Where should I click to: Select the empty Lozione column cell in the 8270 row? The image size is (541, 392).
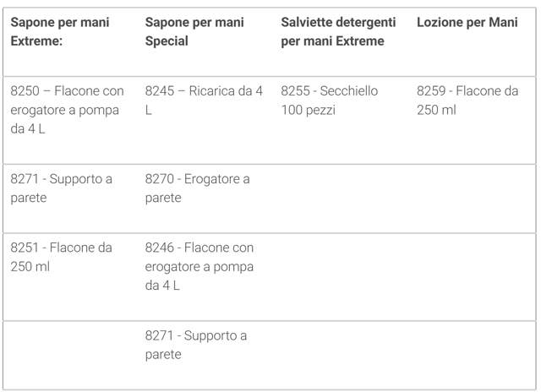tap(473, 199)
